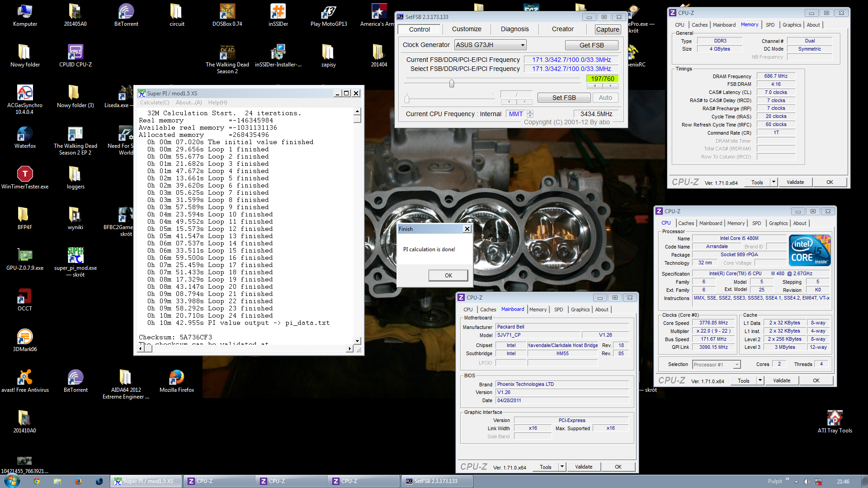868x488 pixels.
Task: Select the GPU-Z.0.7.9.exe icon
Action: (x=25, y=259)
